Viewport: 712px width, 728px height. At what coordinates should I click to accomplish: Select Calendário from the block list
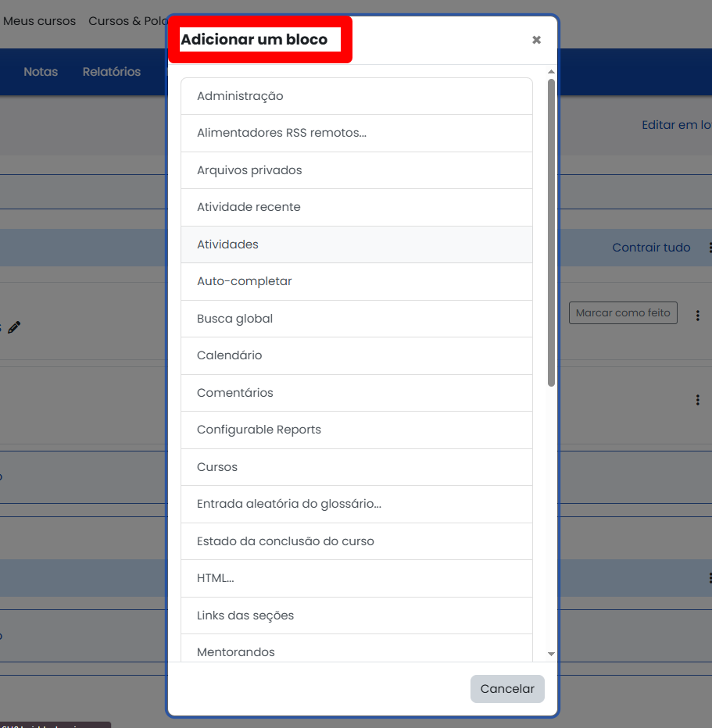point(229,355)
